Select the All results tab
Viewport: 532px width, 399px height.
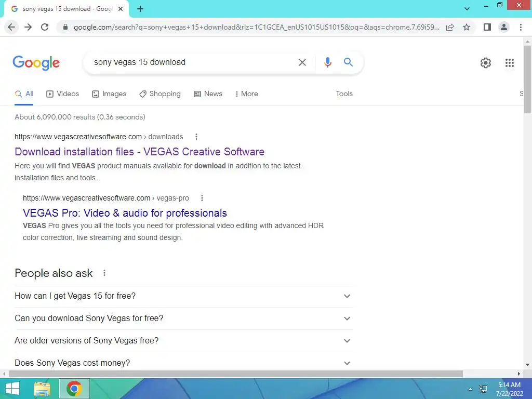[x=24, y=94]
